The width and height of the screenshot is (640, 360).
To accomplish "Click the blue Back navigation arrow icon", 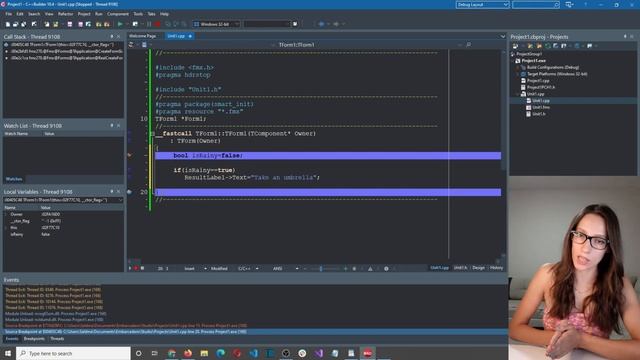I will tap(321, 24).
